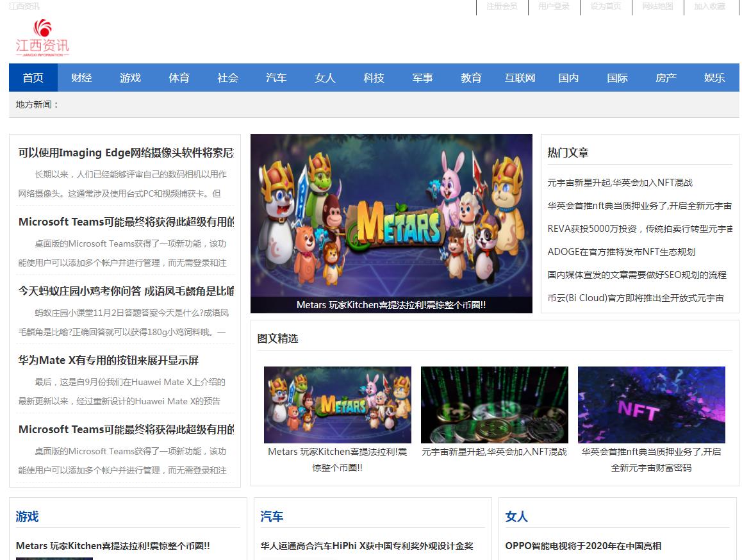The width and height of the screenshot is (742, 560).
Task: Select 房产 in the navigation bar
Action: point(666,78)
